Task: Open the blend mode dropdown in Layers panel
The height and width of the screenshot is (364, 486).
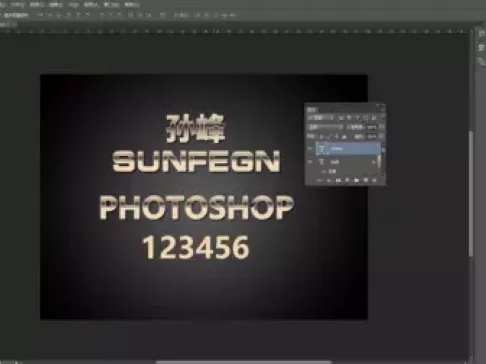Action: (x=325, y=127)
